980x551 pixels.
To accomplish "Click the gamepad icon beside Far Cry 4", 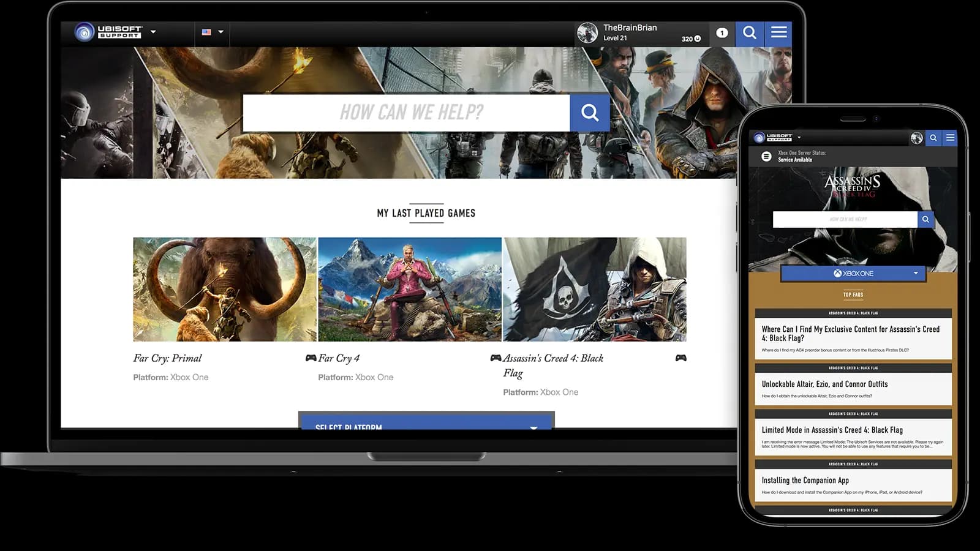I will click(x=496, y=358).
